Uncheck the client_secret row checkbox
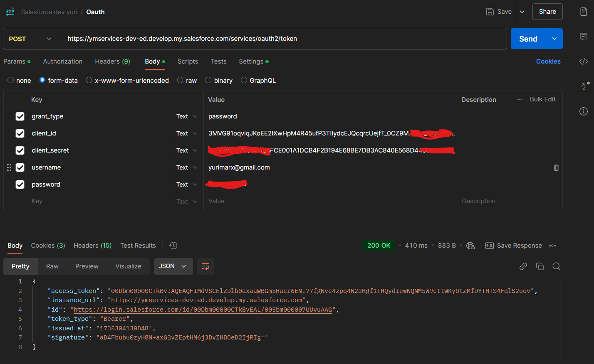594x364 pixels. (20, 150)
